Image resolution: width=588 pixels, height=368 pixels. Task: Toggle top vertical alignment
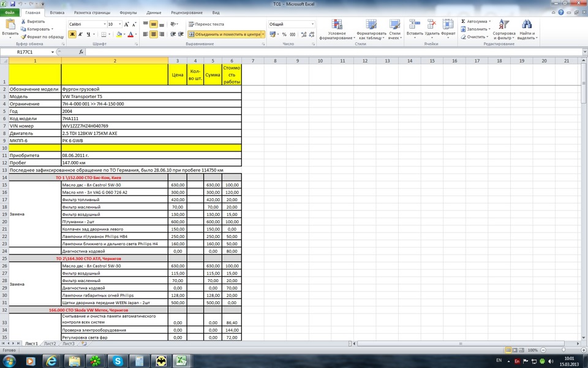coord(146,24)
